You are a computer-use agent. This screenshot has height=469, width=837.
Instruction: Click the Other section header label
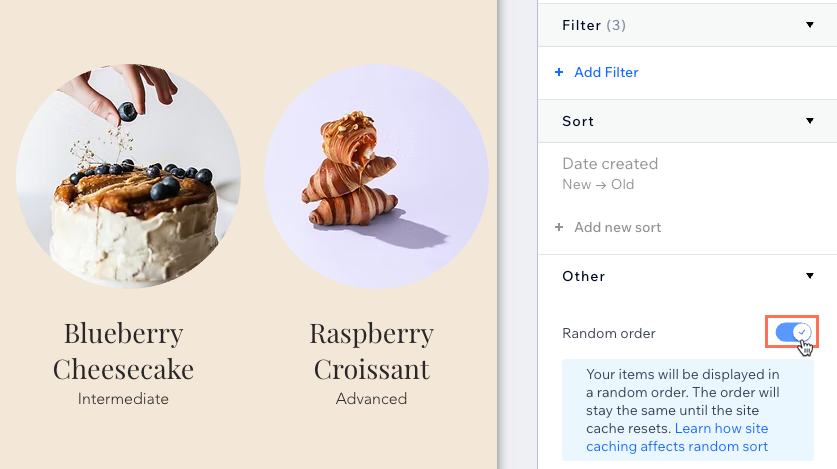tap(583, 276)
